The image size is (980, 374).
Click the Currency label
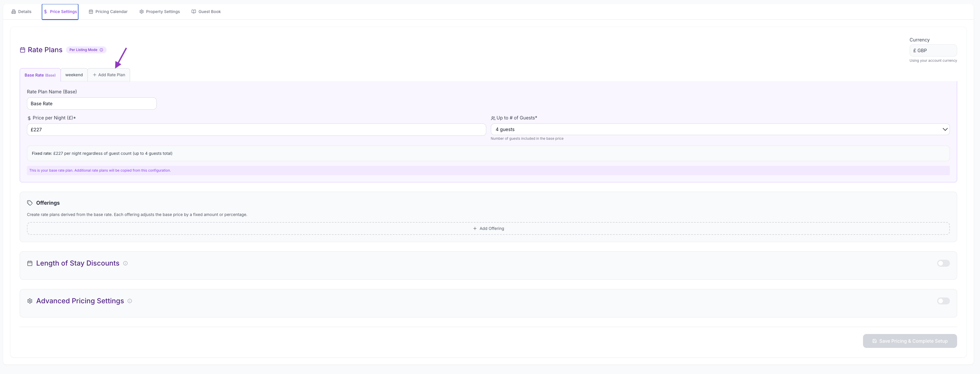pyautogui.click(x=919, y=40)
